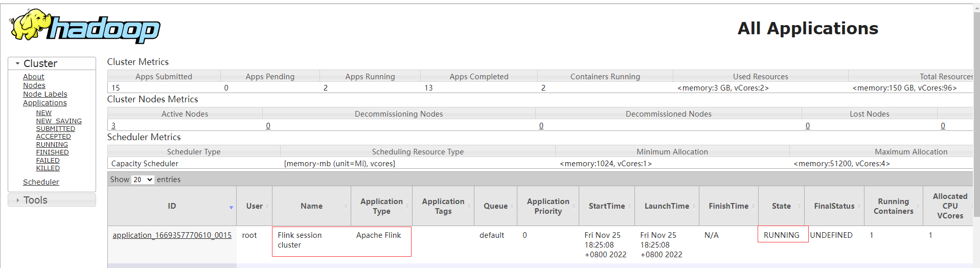This screenshot has height=268, width=980.
Task: Sort table by FinalStatus column
Action: click(x=834, y=206)
